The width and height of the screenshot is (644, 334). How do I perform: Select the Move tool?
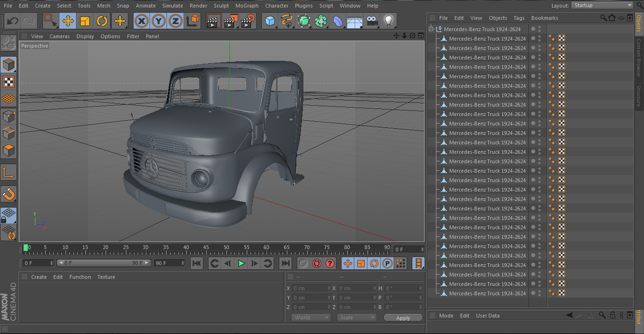coord(68,21)
